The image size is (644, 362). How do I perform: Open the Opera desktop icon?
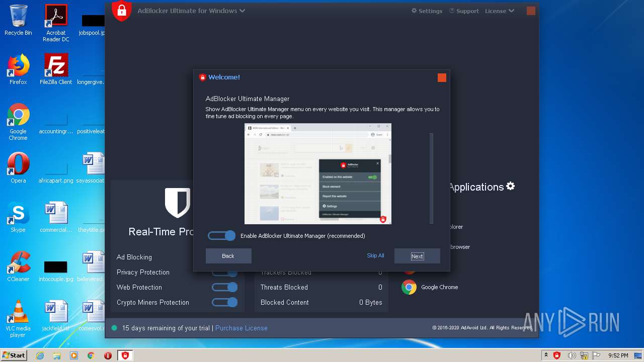[x=18, y=168]
